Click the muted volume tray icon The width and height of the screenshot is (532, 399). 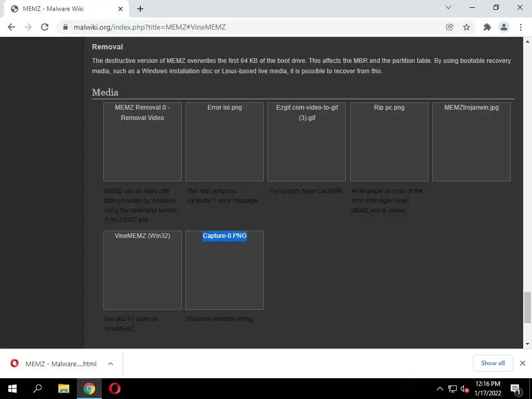464,389
